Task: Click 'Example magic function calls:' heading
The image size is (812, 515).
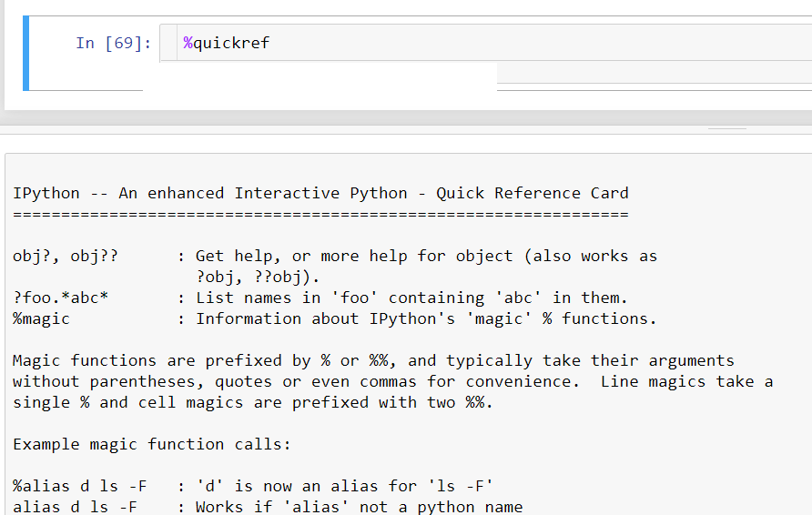Action: [151, 444]
